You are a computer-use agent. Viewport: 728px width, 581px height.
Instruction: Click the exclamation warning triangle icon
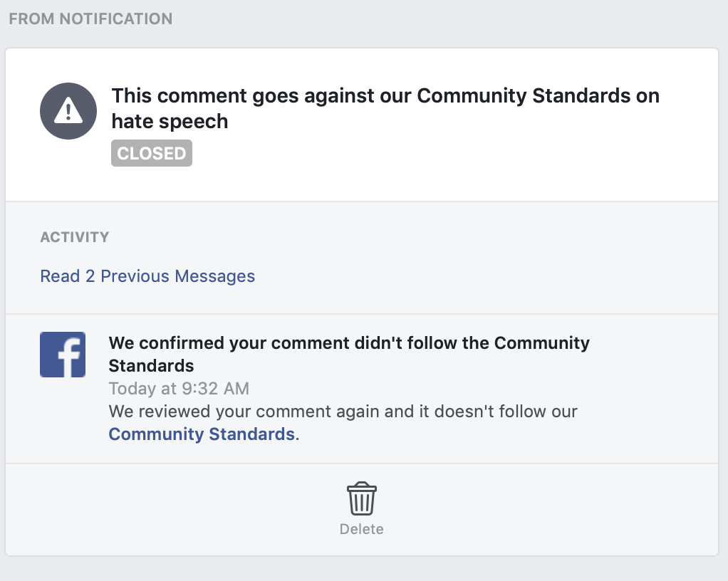click(x=68, y=111)
